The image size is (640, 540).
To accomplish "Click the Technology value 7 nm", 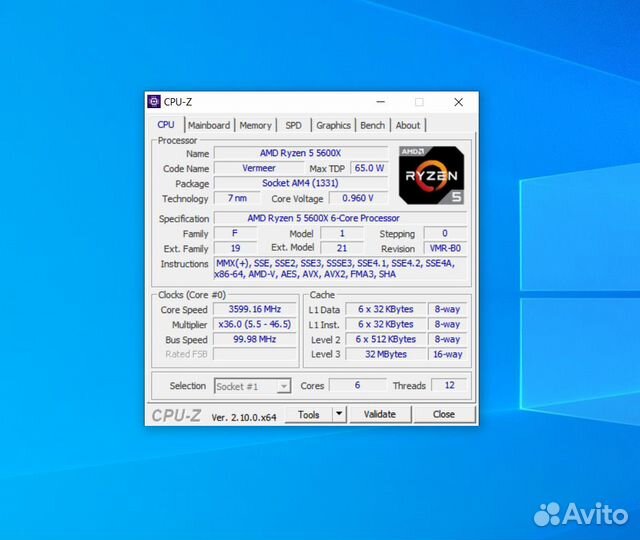I will click(x=237, y=198).
